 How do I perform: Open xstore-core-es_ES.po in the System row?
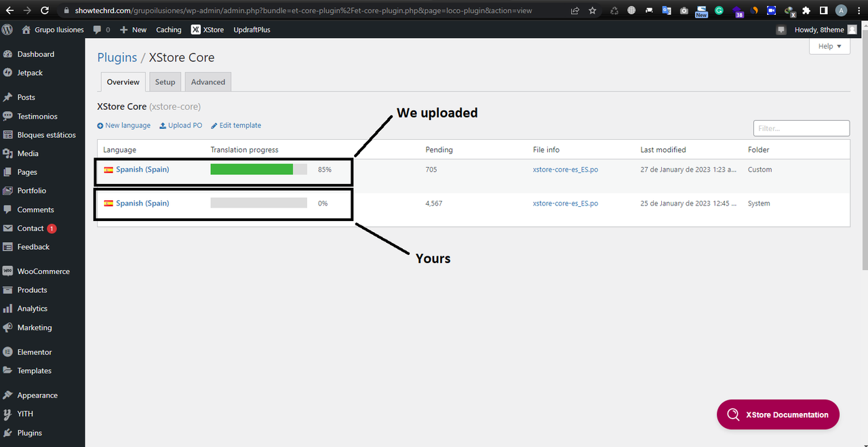[566, 203]
